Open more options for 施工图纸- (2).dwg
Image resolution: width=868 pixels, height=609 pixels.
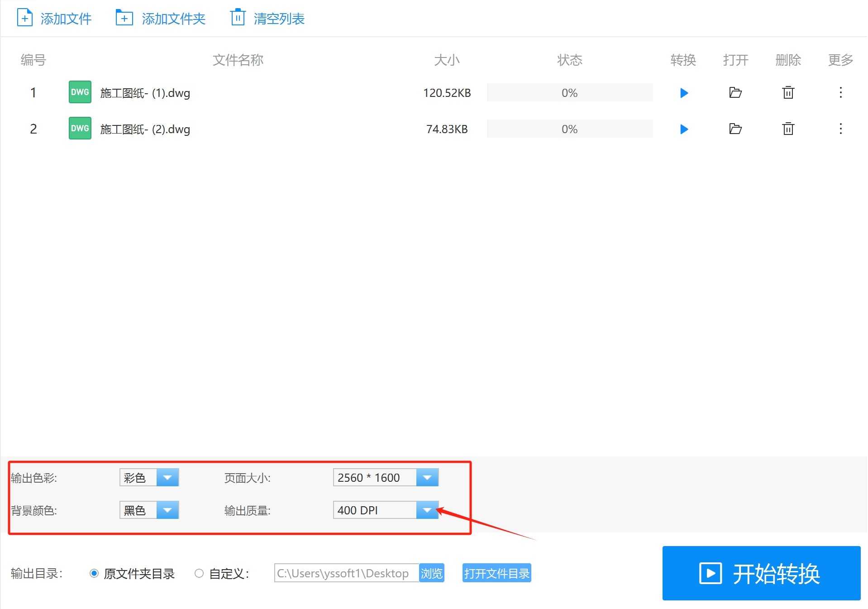pos(840,129)
